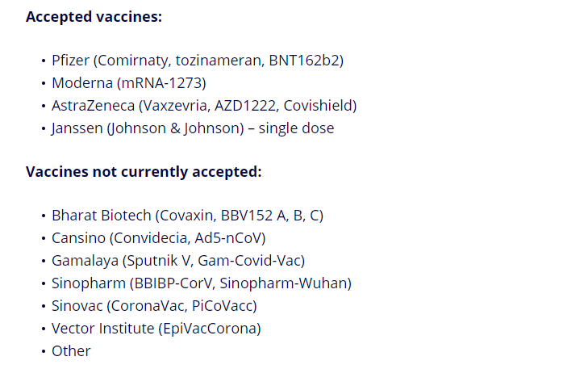The width and height of the screenshot is (588, 369).
Task: Click 'Vaccines not currently accepted:' heading
Action: click(x=144, y=172)
